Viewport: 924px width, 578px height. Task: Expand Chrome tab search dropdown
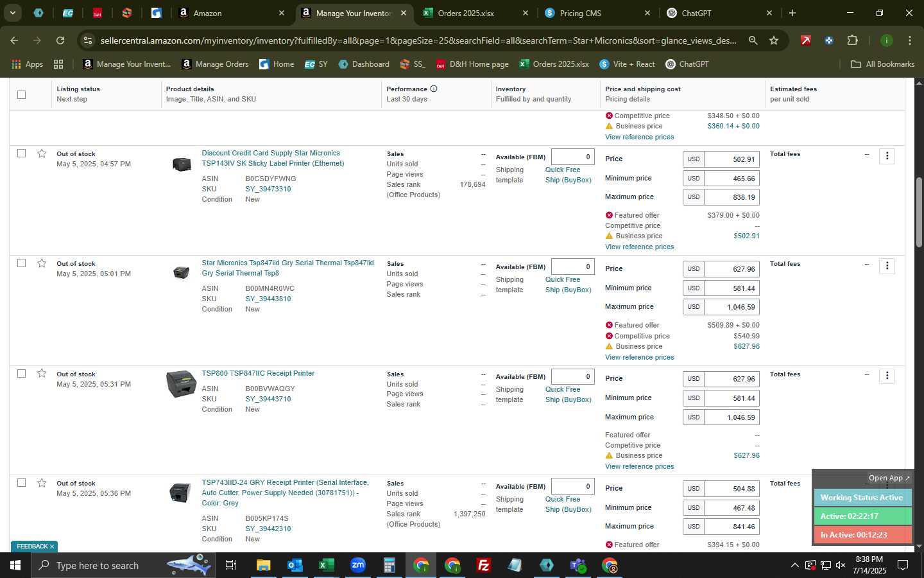coord(12,13)
